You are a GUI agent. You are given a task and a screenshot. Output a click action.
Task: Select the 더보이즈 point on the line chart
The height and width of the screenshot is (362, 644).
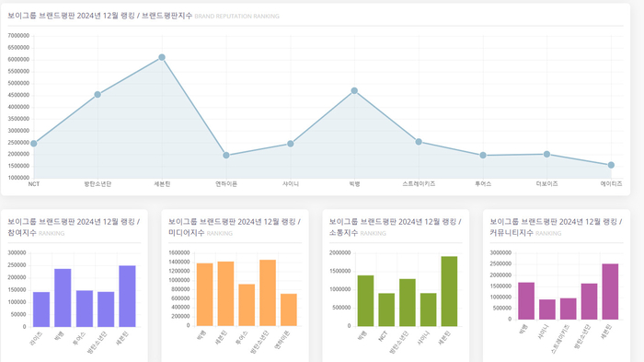click(x=547, y=154)
